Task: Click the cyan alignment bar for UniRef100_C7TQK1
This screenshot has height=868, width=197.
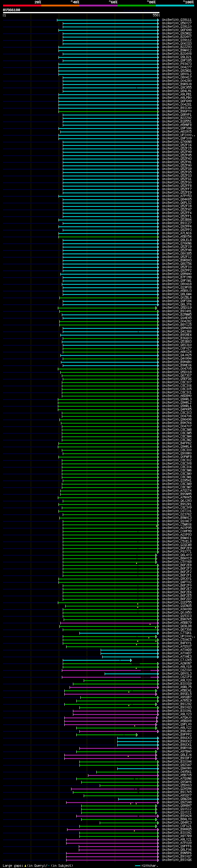Action: (119, 633)
